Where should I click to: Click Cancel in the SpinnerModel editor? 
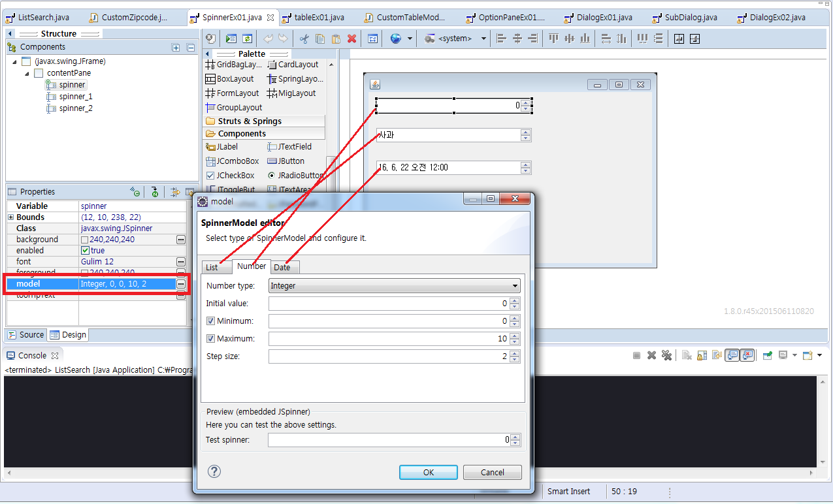point(492,472)
